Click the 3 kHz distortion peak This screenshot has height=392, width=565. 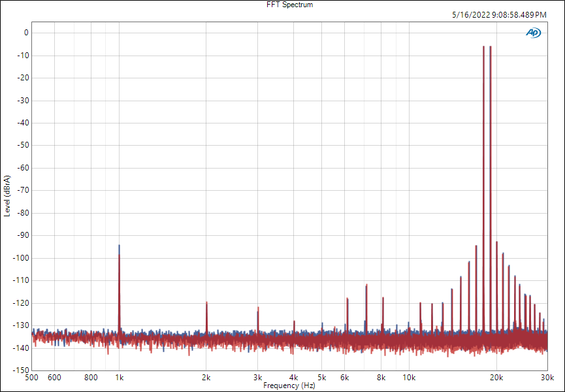tap(258, 320)
